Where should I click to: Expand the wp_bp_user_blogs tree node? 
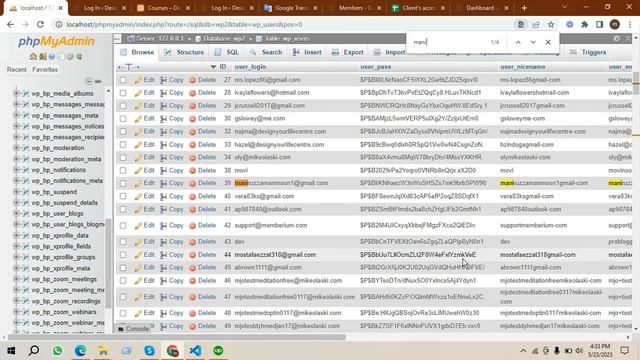(x=16, y=213)
